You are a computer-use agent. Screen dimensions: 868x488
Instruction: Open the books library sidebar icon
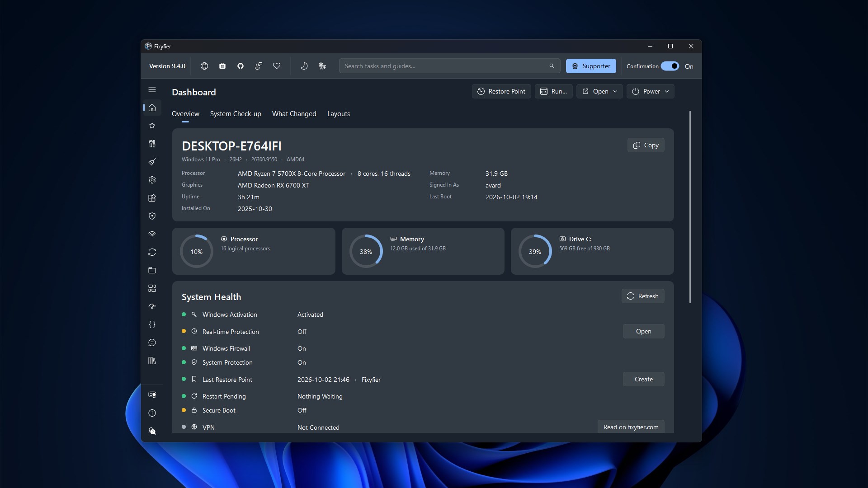pos(152,361)
